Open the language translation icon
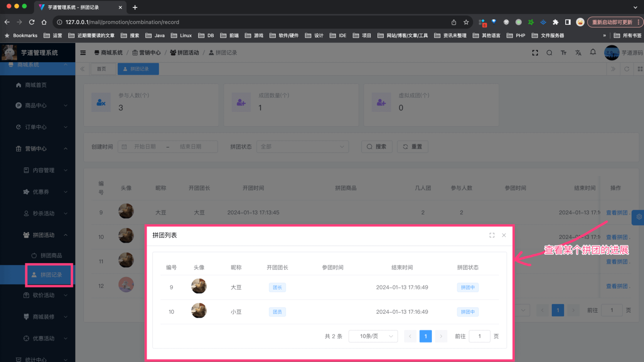The width and height of the screenshot is (644, 362). 578,53
